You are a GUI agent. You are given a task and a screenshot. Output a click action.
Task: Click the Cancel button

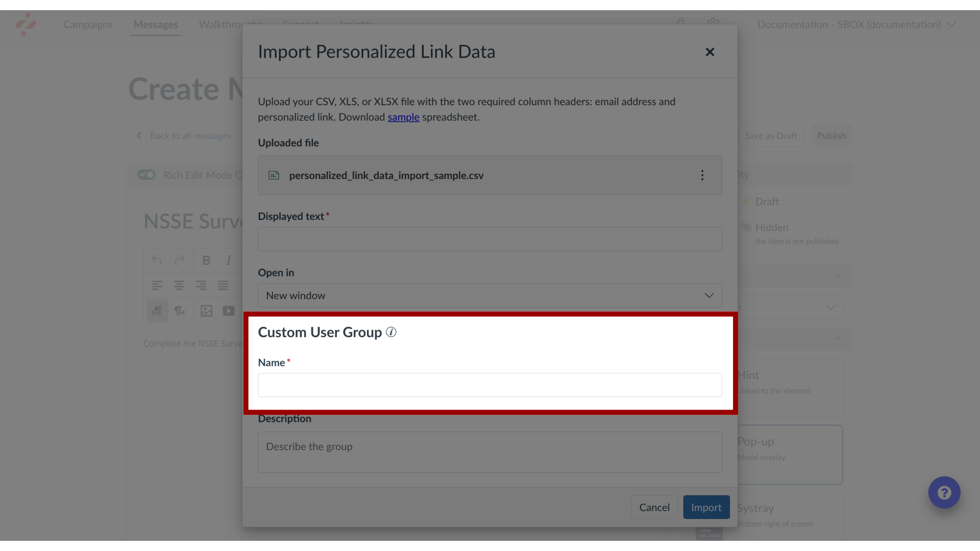[654, 507]
